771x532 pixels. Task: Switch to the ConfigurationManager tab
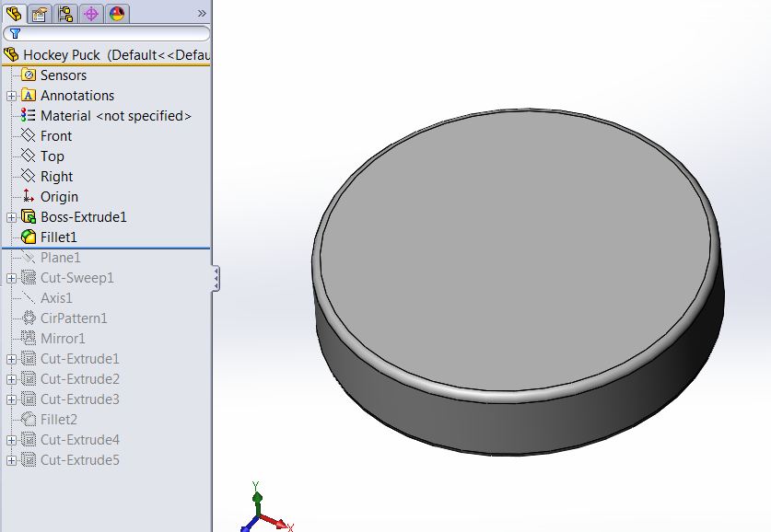[64, 14]
